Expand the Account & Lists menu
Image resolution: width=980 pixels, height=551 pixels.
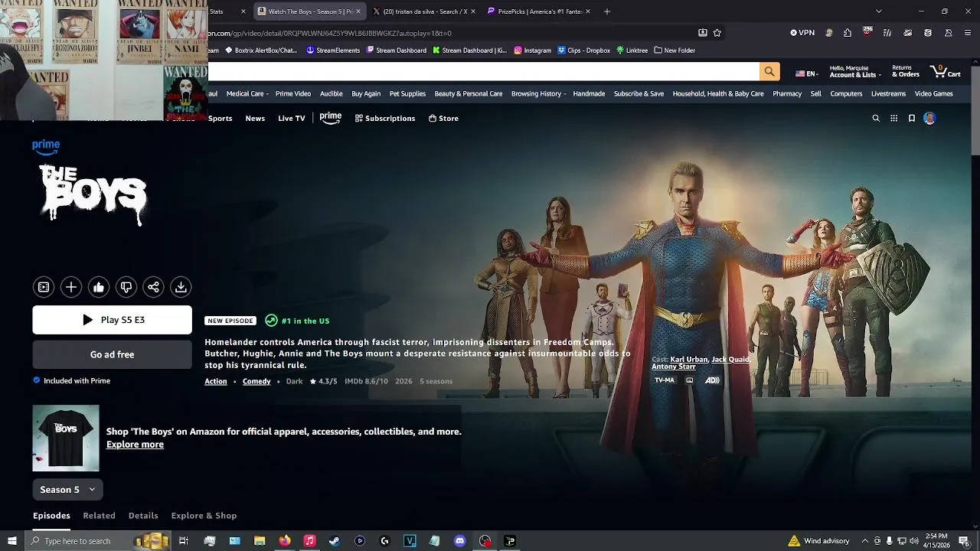pos(854,72)
